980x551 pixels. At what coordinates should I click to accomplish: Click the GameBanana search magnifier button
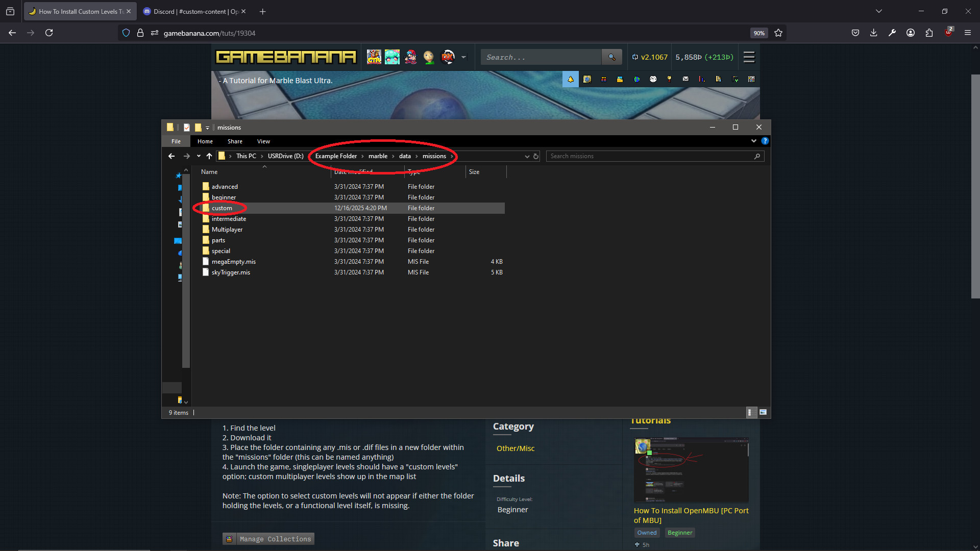tap(611, 57)
